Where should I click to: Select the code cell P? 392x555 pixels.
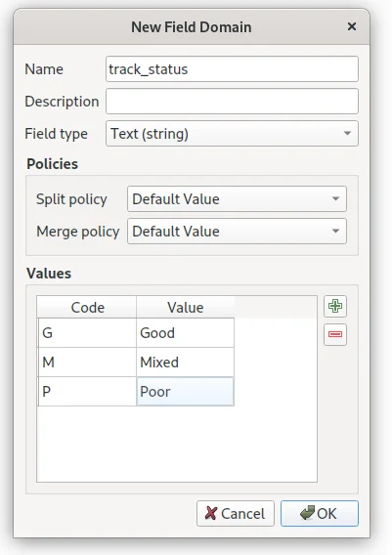87,392
